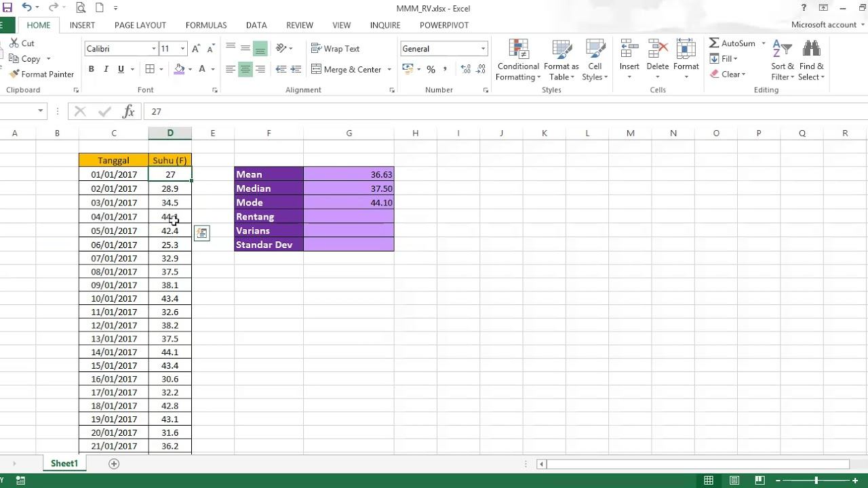Open the Font name dropdown showing Calibri
Image resolution: width=868 pixels, height=488 pixels.
click(154, 49)
